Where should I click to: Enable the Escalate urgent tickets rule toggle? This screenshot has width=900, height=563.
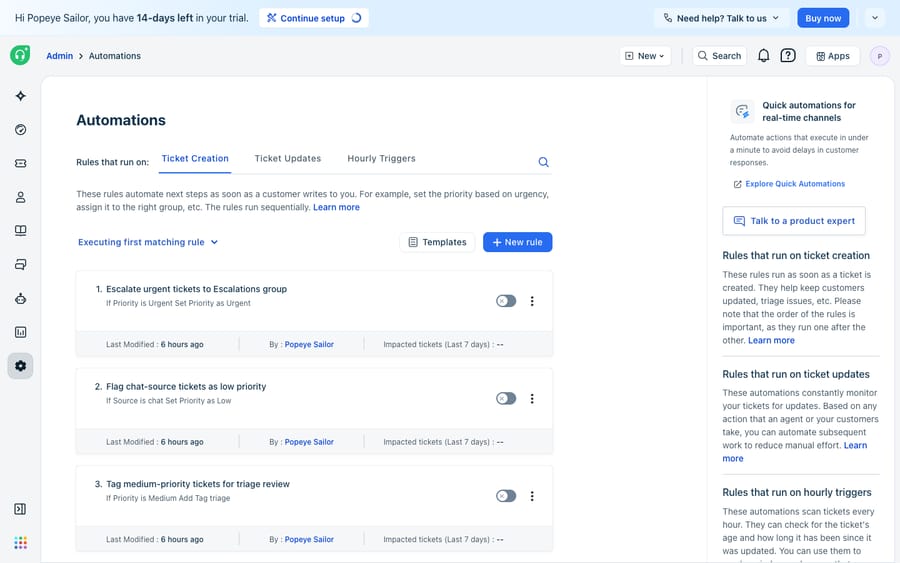click(506, 301)
